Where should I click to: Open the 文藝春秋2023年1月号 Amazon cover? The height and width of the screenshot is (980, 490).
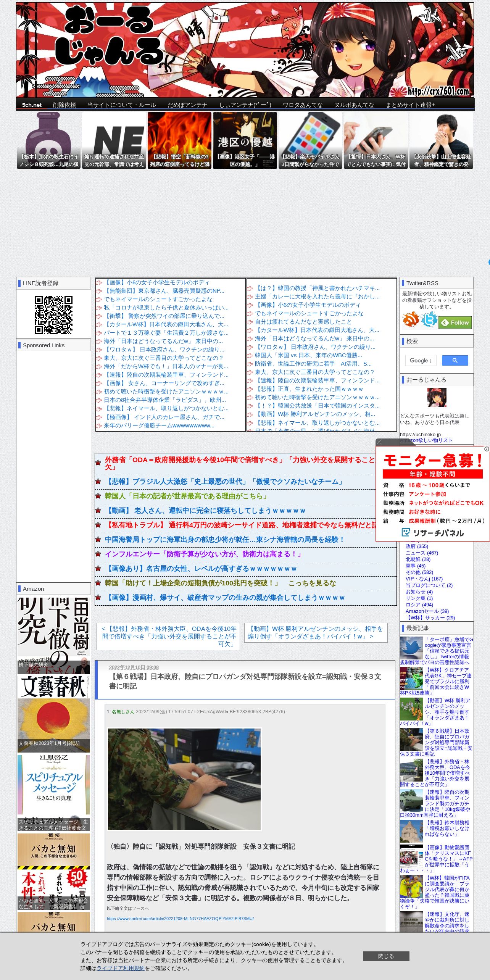(54, 714)
